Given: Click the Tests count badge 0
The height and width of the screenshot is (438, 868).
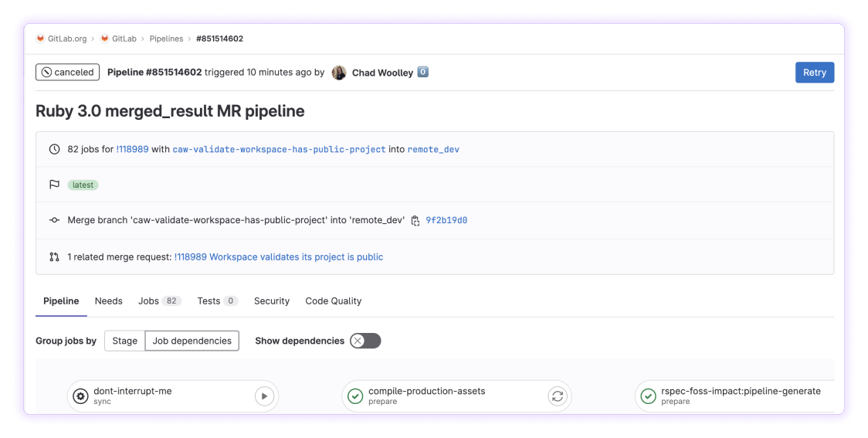Looking at the screenshot, I should pyautogui.click(x=231, y=300).
